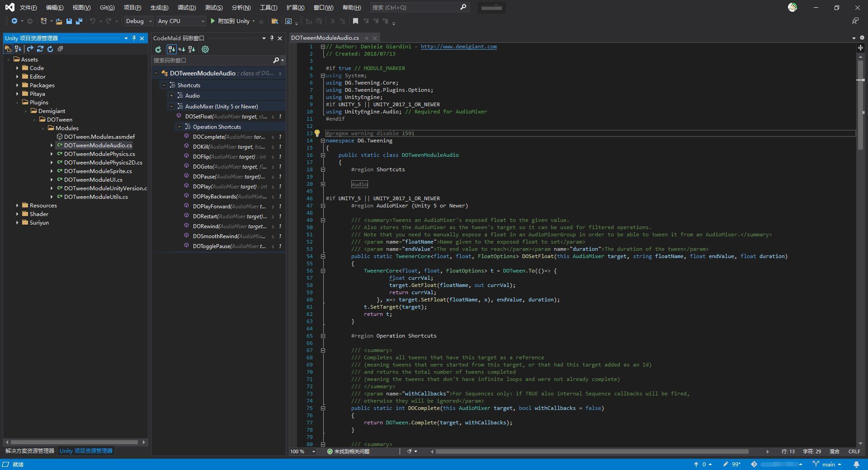Open quick actions lightbulb on line 13
Viewport: 868px width, 470px height.
point(317,133)
